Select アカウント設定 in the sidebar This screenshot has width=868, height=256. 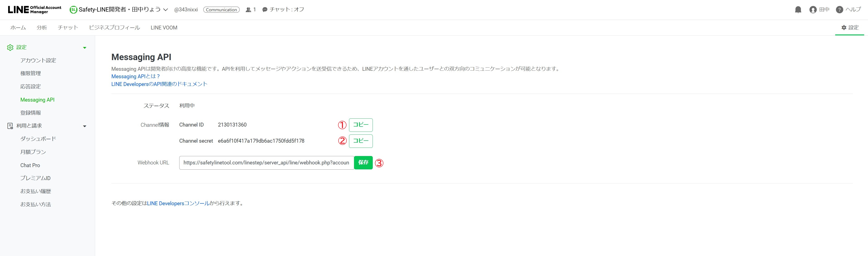point(38,61)
